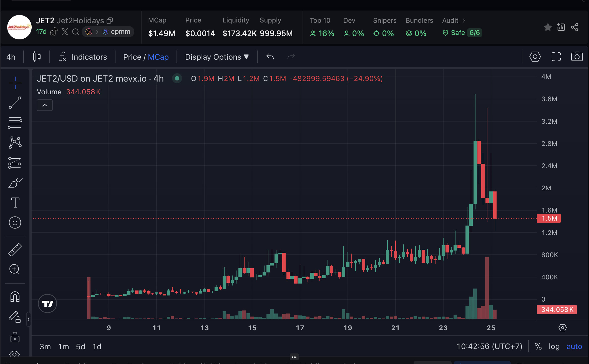
Task: Open the emoji icons tool
Action: click(15, 223)
